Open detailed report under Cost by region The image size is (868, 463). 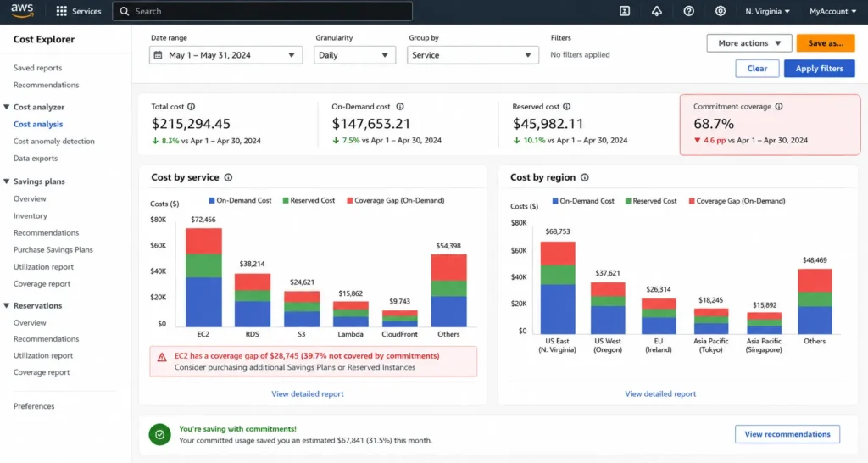(660, 393)
